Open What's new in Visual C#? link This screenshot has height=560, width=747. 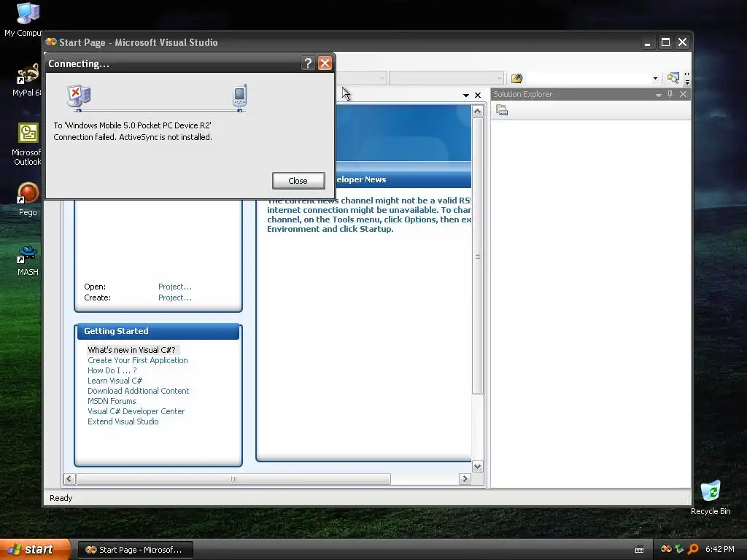[x=131, y=350]
